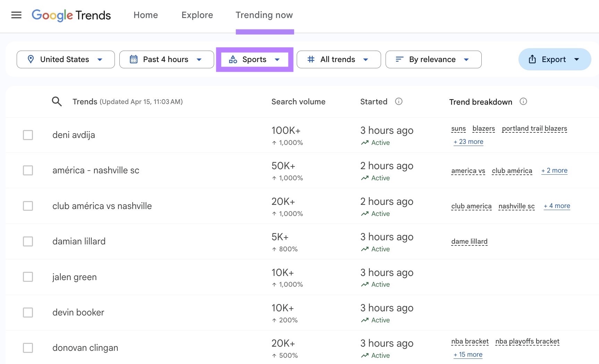Screen dimensions: 599x364
Task: Click the search magnifier icon beside Trends
Action: tap(57, 102)
